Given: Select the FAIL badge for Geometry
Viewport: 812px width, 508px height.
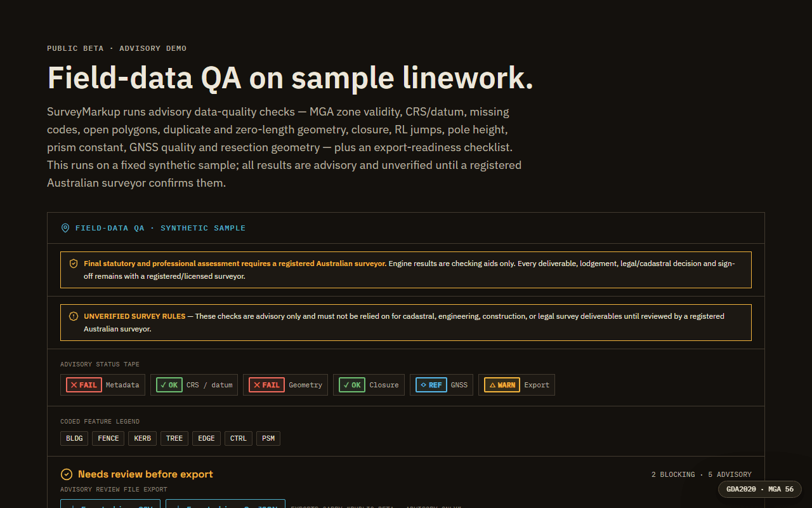Looking at the screenshot, I should (x=266, y=385).
